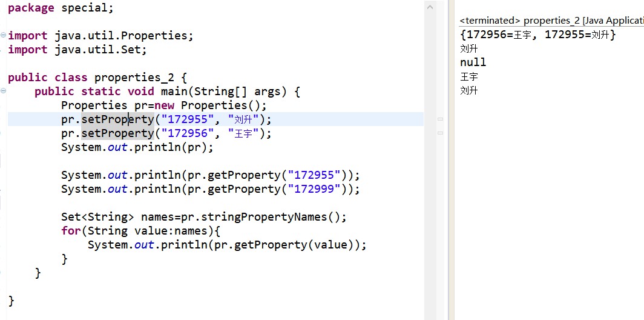Screen dimensions: 644x320
Task: Click the import java.util.Set; line
Action: 77,50
